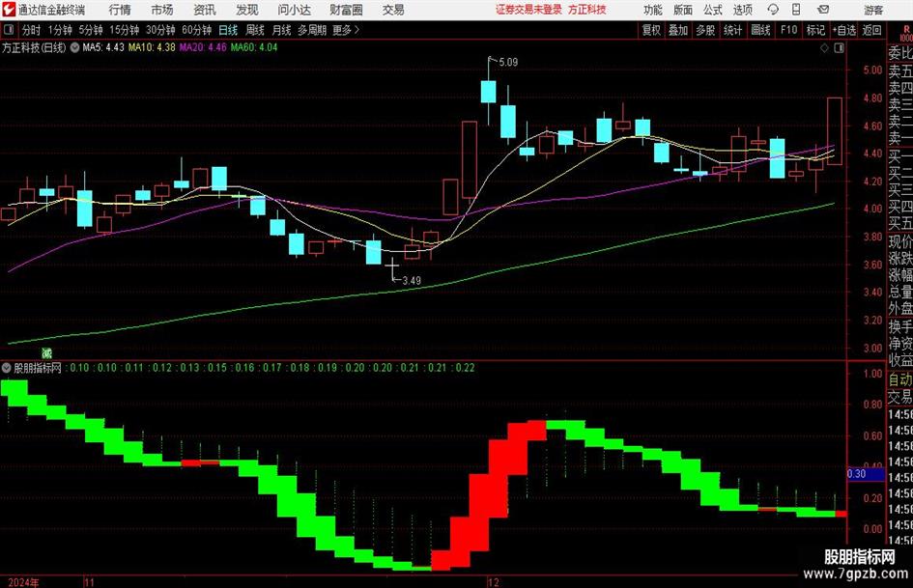
Task: Select the 日线 daily period
Action: (228, 30)
